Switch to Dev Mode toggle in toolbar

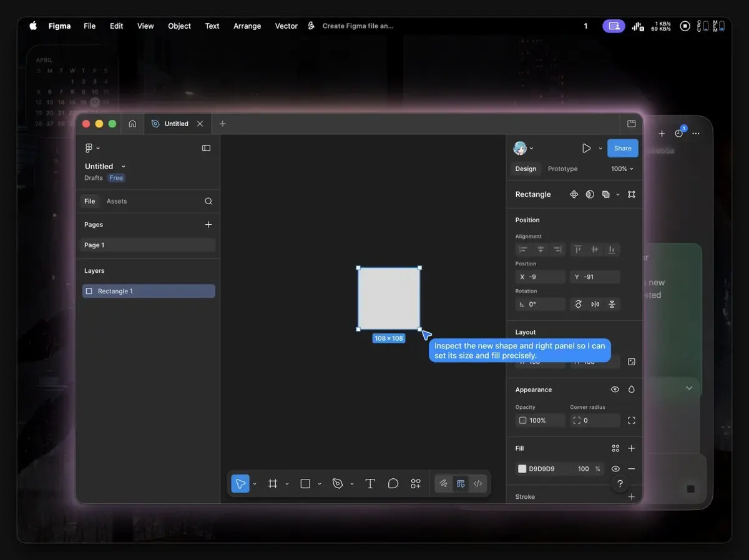478,484
